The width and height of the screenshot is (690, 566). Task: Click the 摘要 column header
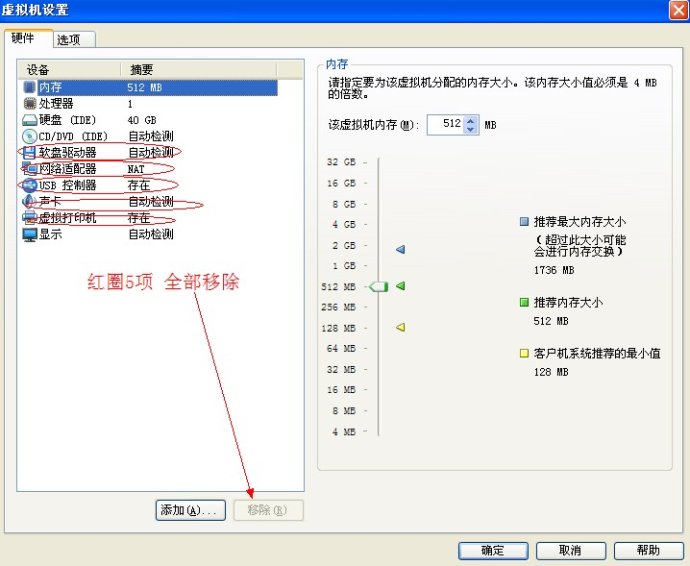[x=199, y=70]
